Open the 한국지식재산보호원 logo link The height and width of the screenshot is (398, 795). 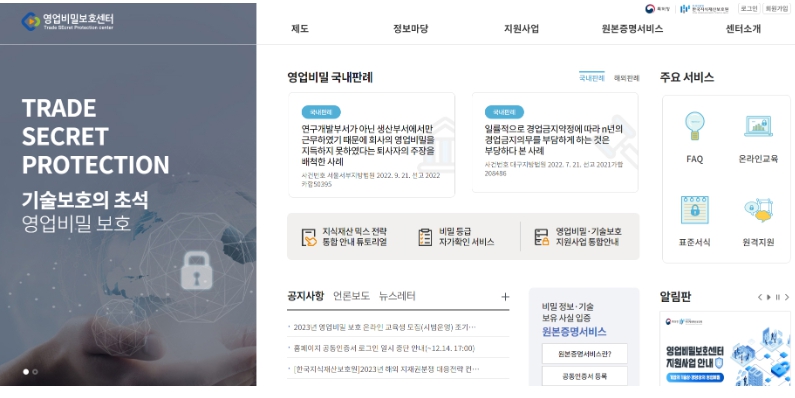tap(704, 9)
